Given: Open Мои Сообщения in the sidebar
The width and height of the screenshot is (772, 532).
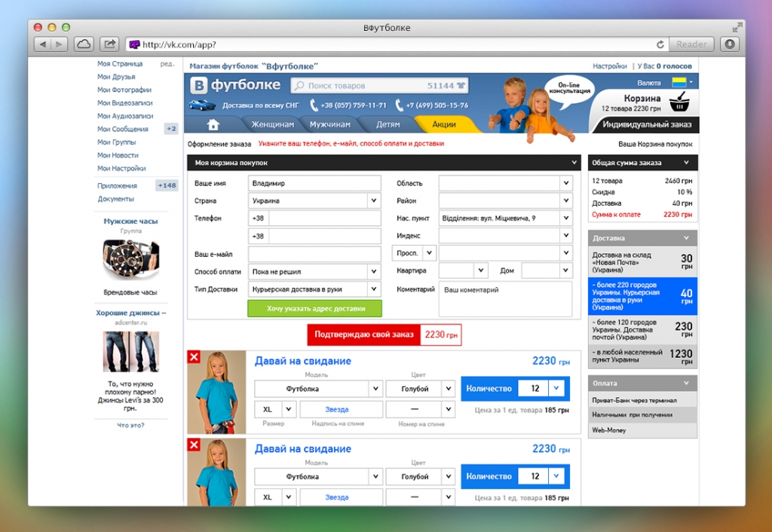Looking at the screenshot, I should 123,129.
